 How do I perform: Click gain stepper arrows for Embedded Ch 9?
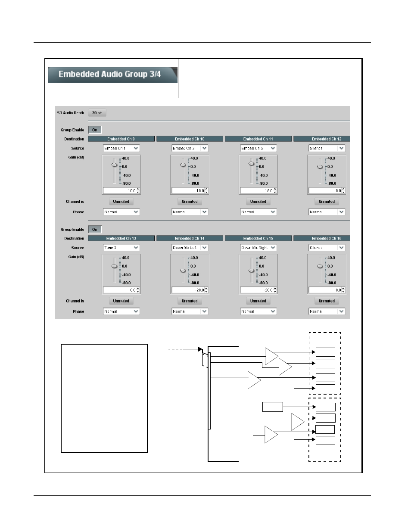(x=138, y=190)
